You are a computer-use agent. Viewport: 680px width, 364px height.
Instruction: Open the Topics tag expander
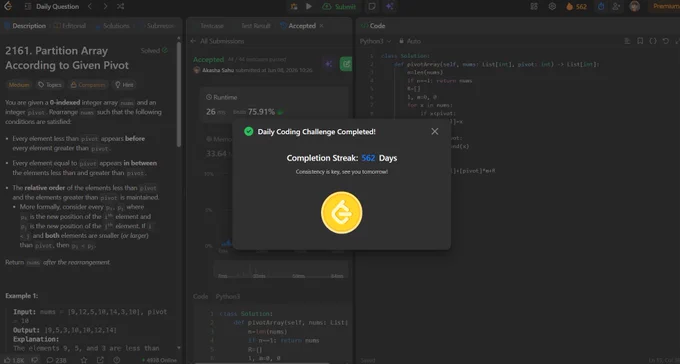pos(50,85)
